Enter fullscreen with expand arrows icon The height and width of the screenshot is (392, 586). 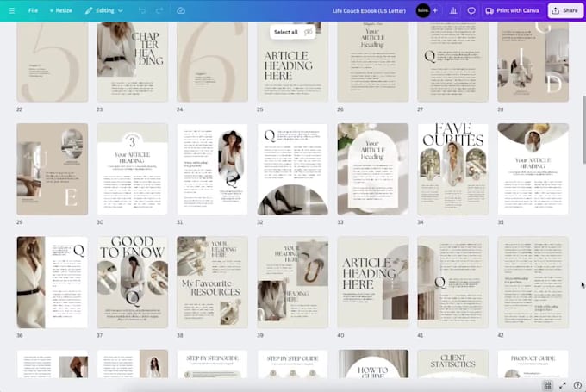(563, 385)
